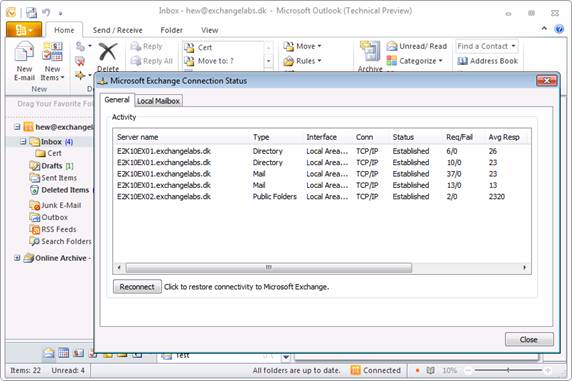Open the Move dropdown

coord(302,46)
